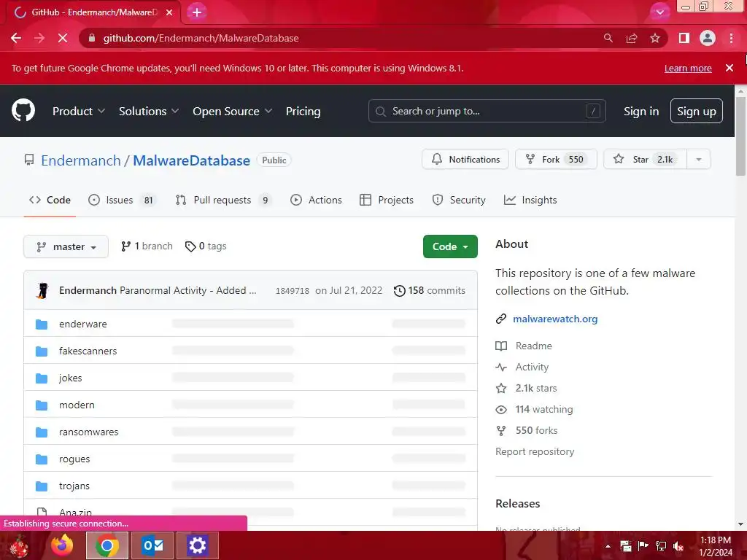The image size is (747, 560).
Task: Show hidden system tray icons
Action: 608,546
